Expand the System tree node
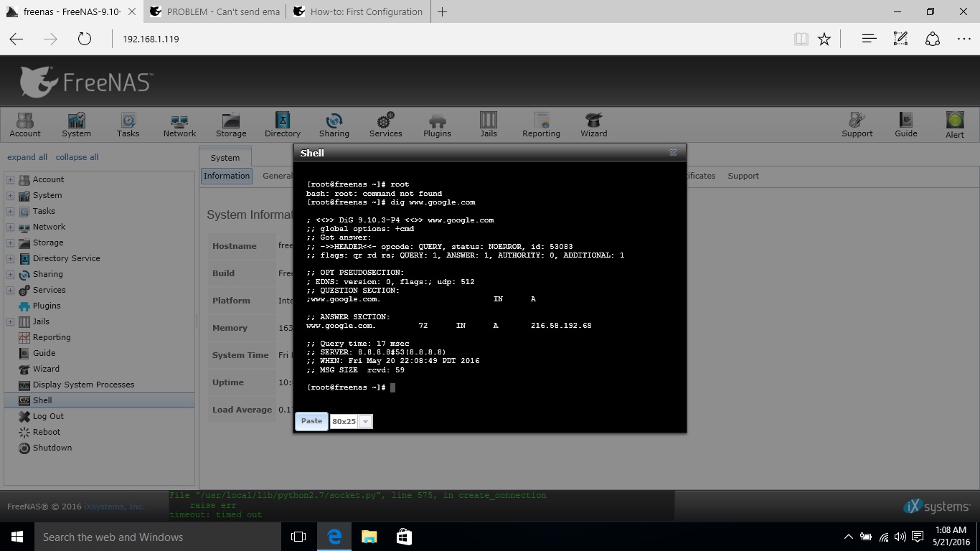980x551 pixels. (x=10, y=195)
